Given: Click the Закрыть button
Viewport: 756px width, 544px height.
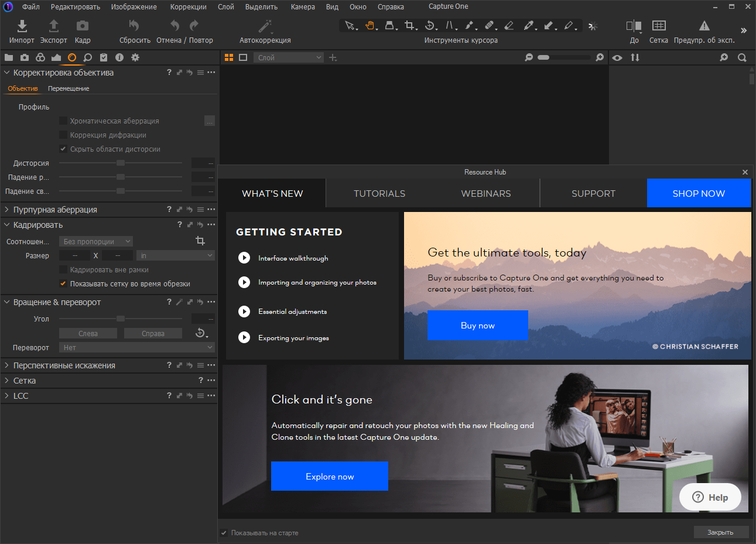Looking at the screenshot, I should (x=721, y=532).
